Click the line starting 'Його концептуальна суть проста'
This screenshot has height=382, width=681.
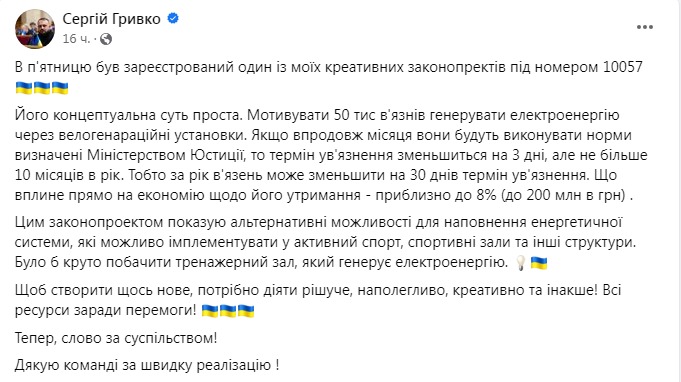pos(317,115)
